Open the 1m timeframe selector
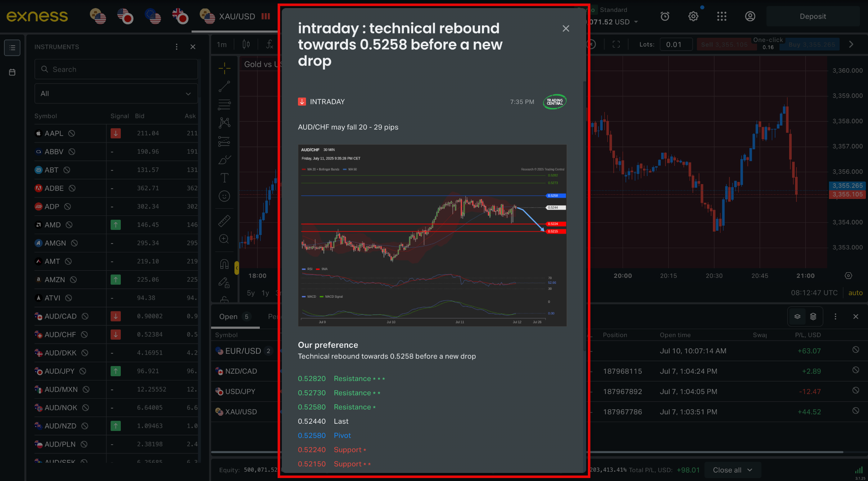The width and height of the screenshot is (868, 481). pos(222,45)
